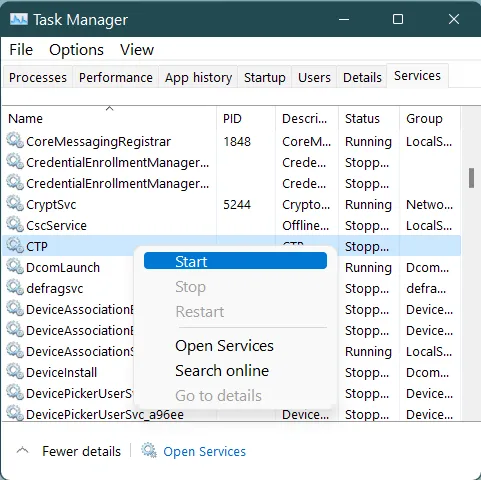Click PID value 5244
This screenshot has height=480, width=481.
(x=237, y=204)
